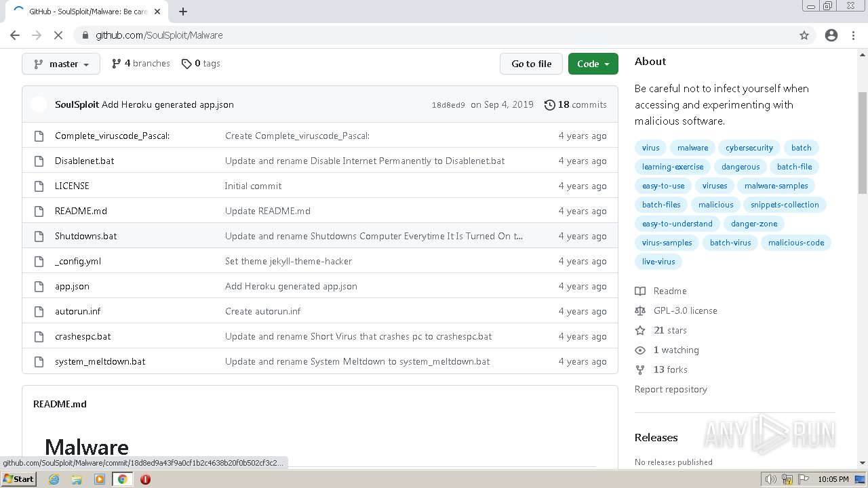View the 13 forks link
Screen dimensions: 868x488
(670, 369)
